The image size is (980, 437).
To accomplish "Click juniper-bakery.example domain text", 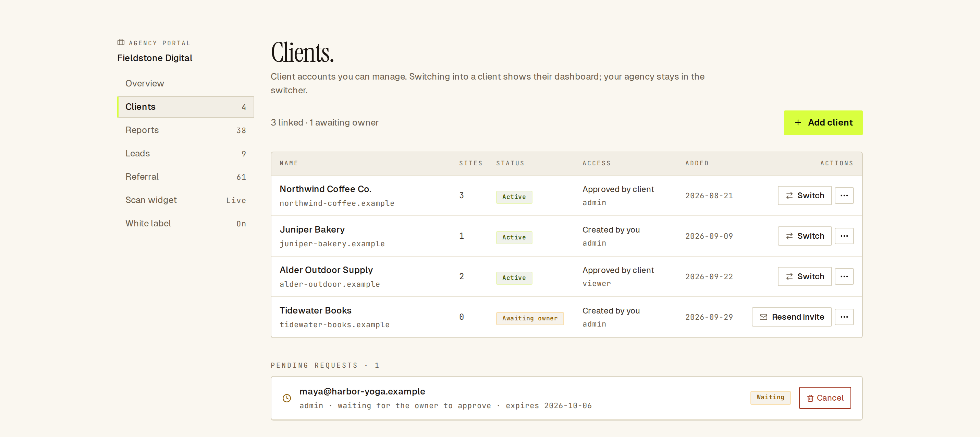I will coord(332,244).
